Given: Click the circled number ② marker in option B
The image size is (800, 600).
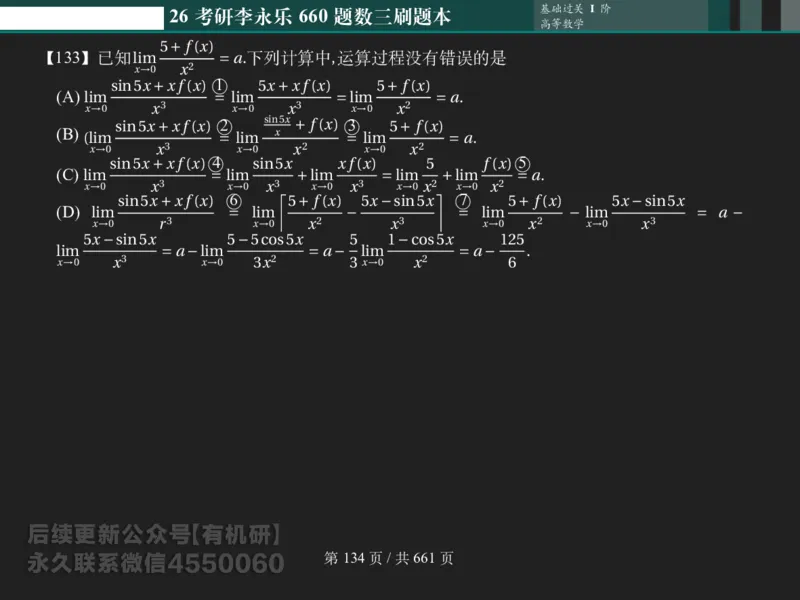Looking at the screenshot, I should click(224, 126).
